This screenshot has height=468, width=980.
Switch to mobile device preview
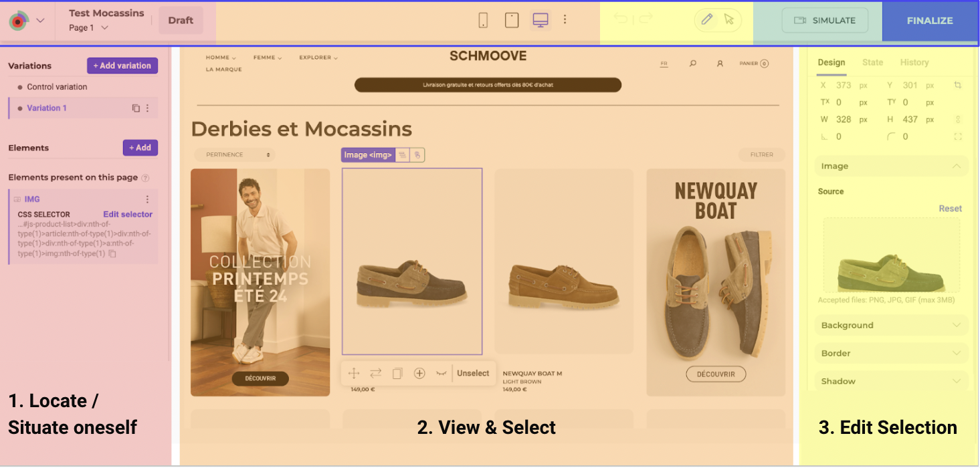(483, 21)
